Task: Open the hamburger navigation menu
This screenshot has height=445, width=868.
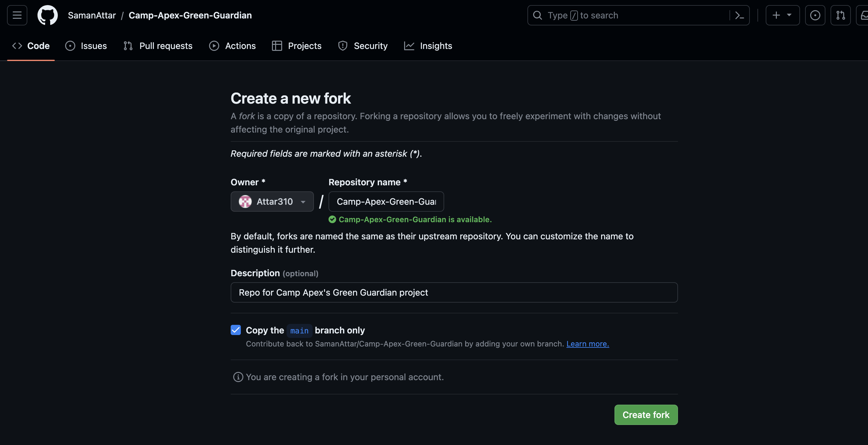Action: click(x=17, y=15)
